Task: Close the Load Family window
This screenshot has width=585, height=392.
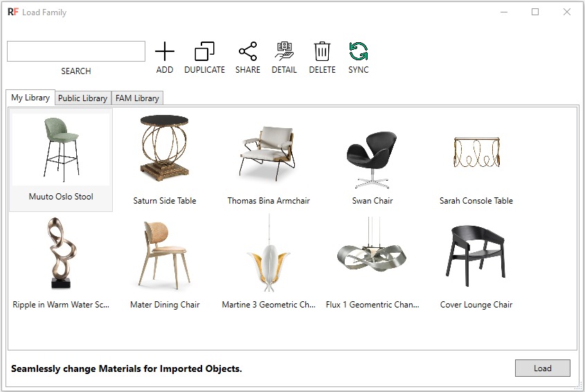Action: pyautogui.click(x=567, y=12)
